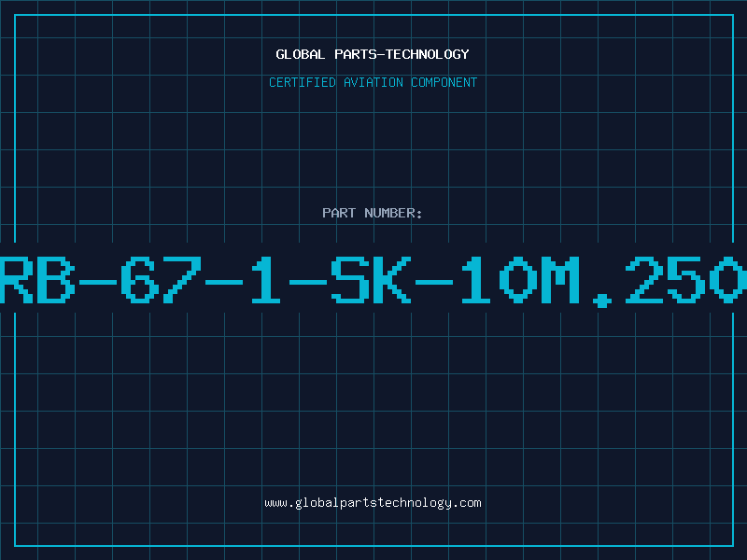Open the www.globalpartstechnology.com link
747x560 pixels.
click(373, 503)
